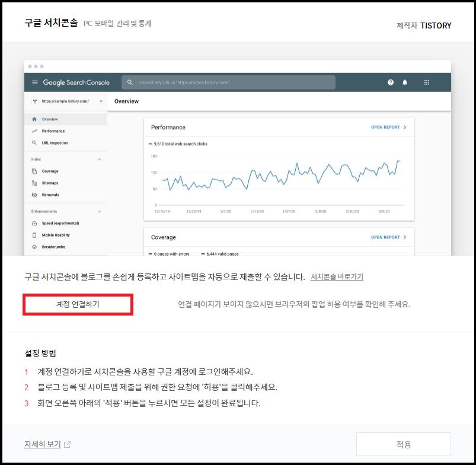Click the Enhancements section label

pyautogui.click(x=44, y=211)
